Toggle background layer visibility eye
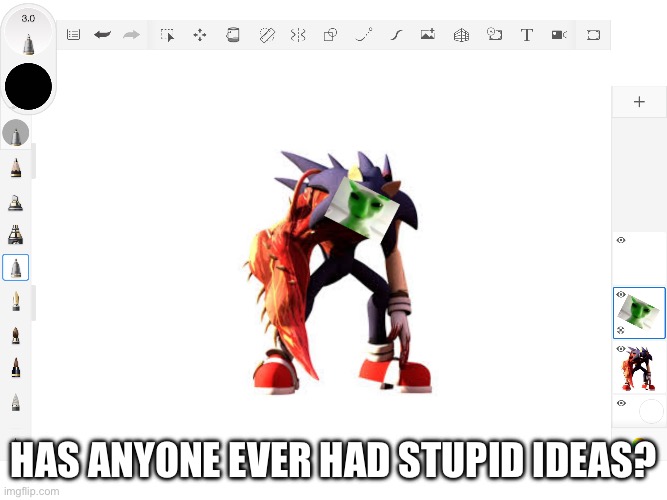667x500 pixels. [621, 403]
